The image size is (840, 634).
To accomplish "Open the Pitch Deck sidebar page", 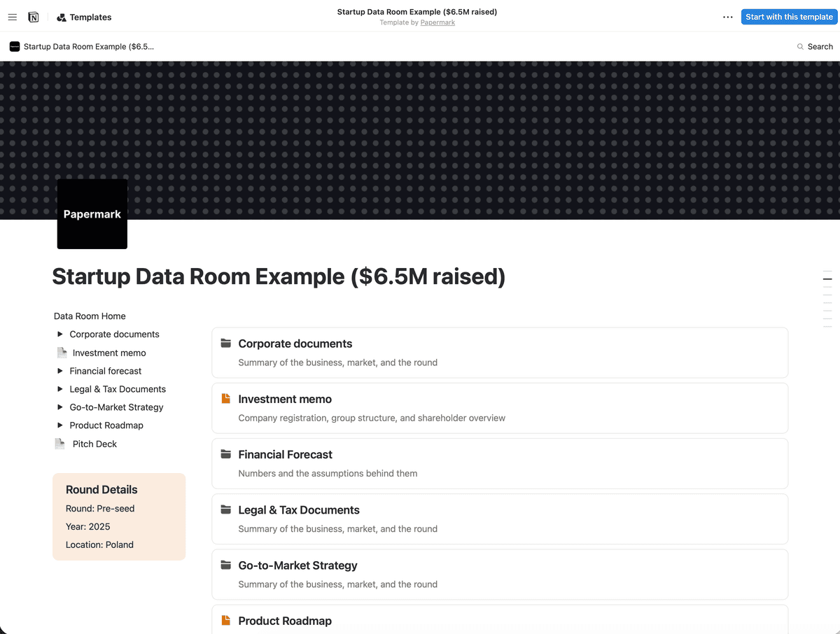I will click(x=94, y=444).
